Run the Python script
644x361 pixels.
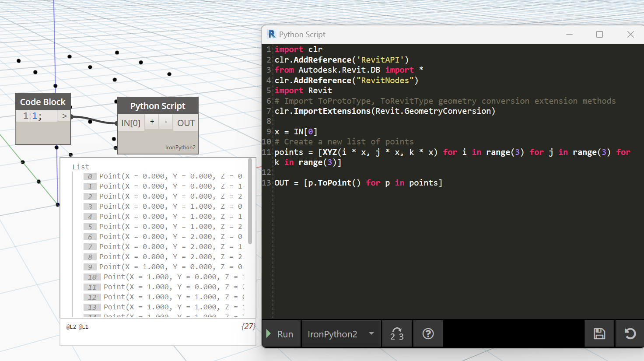tap(280, 334)
